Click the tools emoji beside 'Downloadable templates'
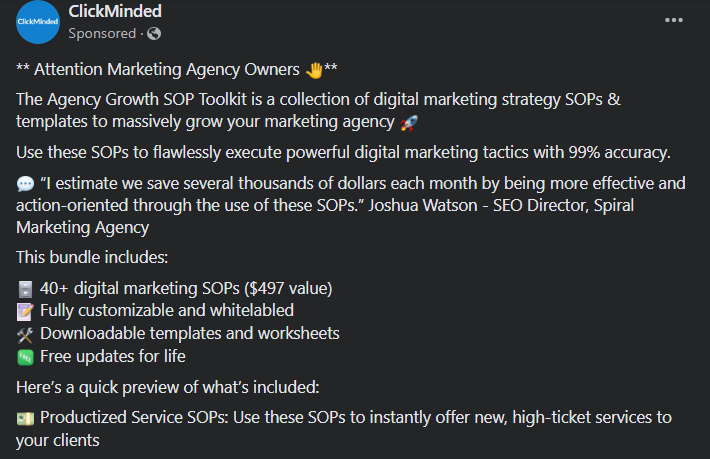The image size is (710, 459). point(26,334)
